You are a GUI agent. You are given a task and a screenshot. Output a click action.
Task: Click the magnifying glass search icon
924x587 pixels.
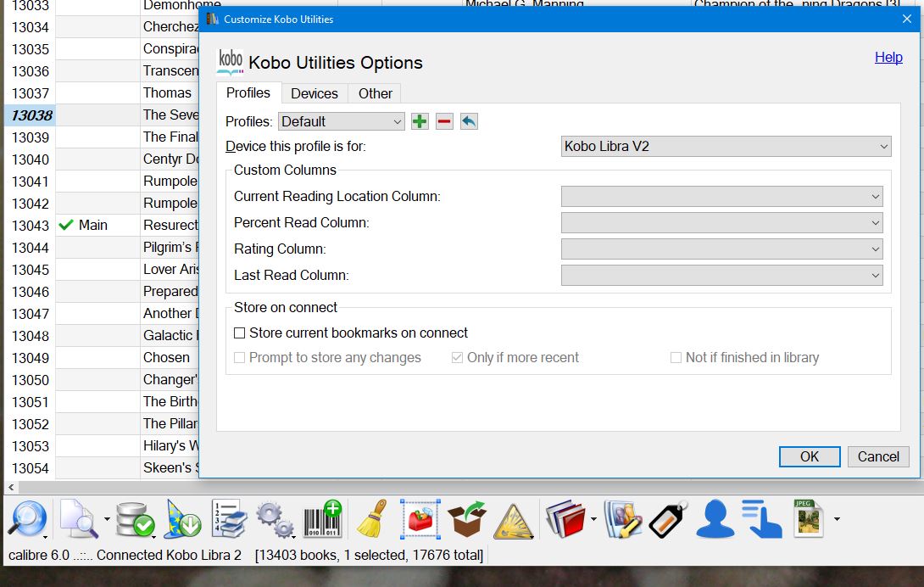point(27,519)
